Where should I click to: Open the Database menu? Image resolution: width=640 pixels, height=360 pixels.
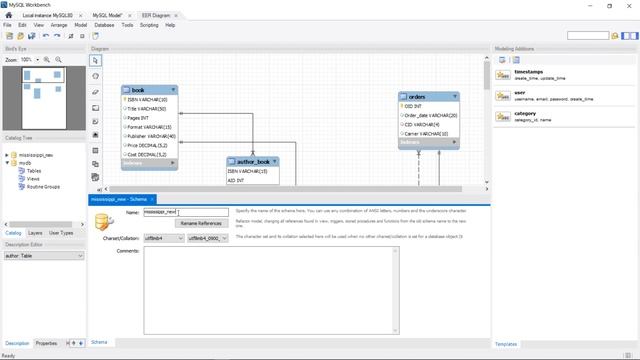tap(104, 25)
